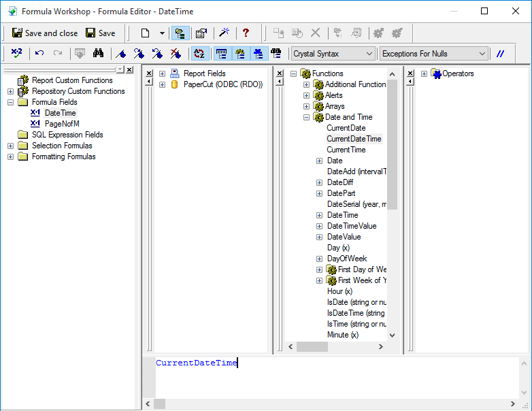Expand the Selection Formulas folder

[x=10, y=146]
